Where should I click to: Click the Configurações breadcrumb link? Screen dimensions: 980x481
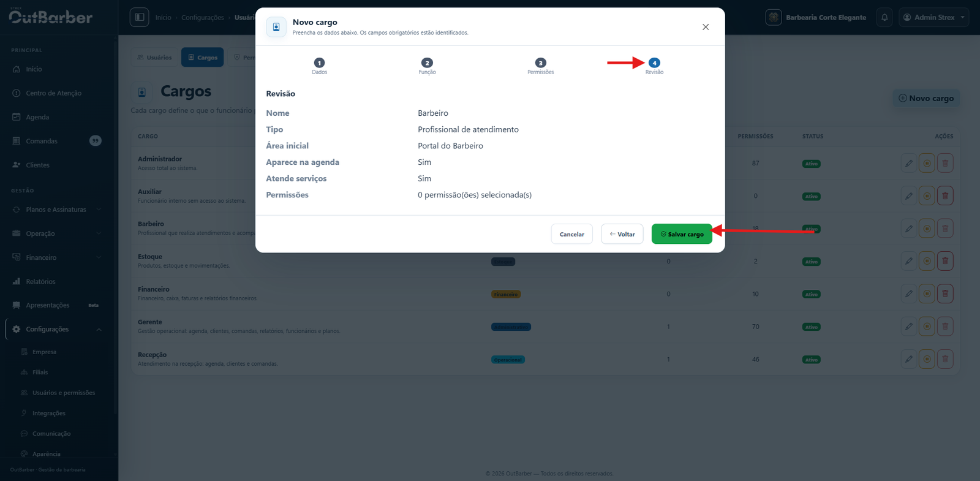[x=203, y=18]
